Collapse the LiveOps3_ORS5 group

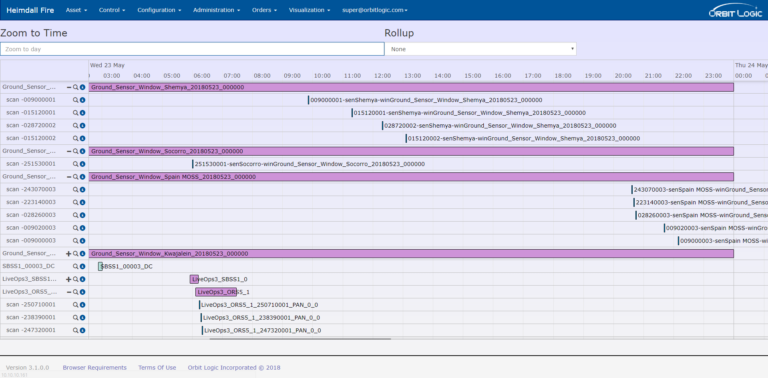(69, 292)
